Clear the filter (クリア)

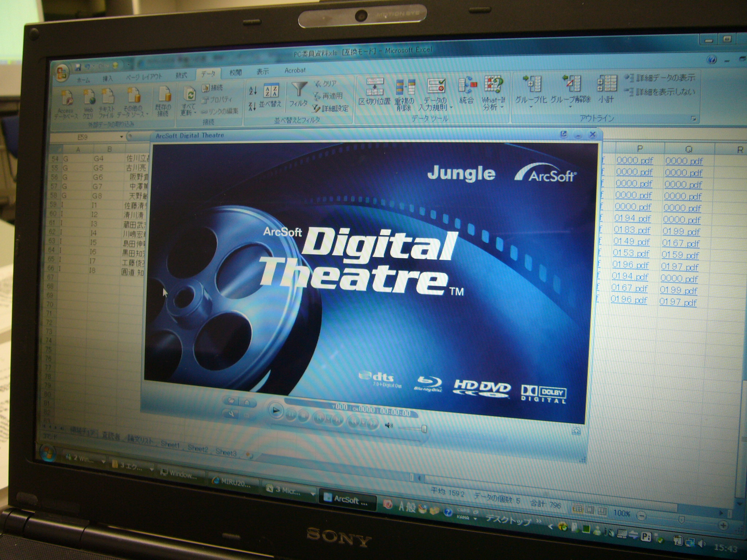coord(326,84)
